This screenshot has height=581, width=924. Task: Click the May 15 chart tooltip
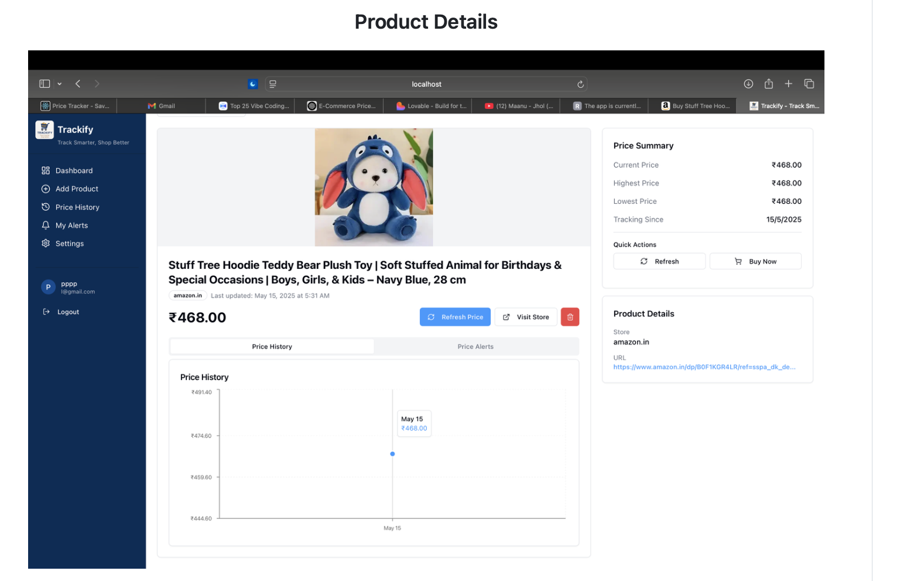414,423
